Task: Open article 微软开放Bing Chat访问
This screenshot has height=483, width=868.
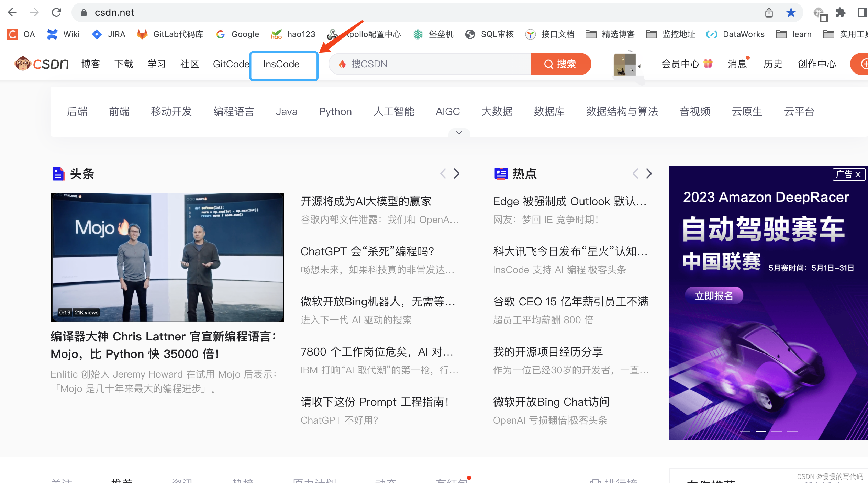Action: (552, 402)
